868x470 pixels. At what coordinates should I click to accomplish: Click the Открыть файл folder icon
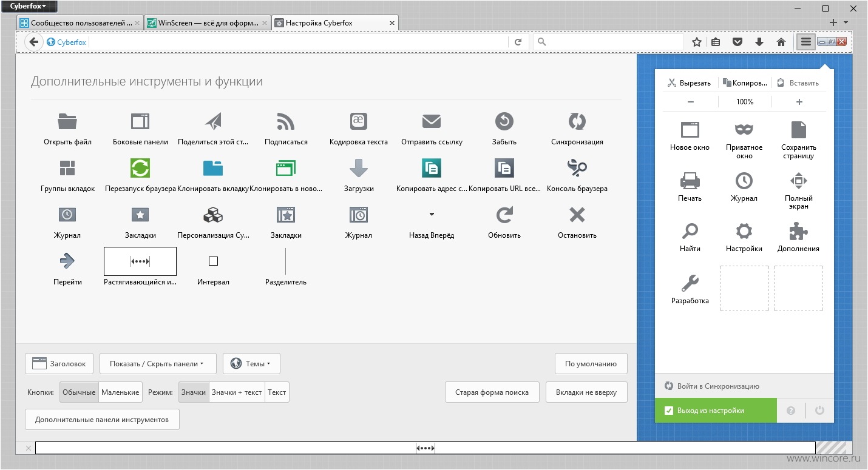[x=67, y=121]
